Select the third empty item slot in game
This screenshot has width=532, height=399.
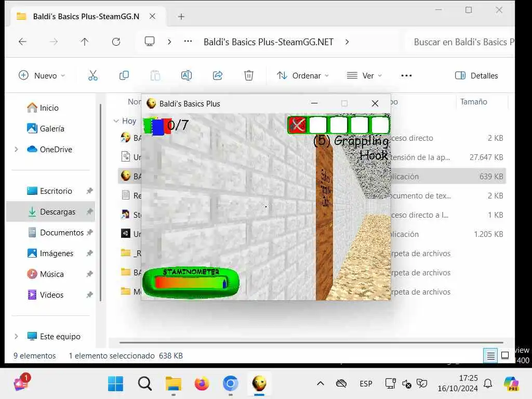click(339, 125)
